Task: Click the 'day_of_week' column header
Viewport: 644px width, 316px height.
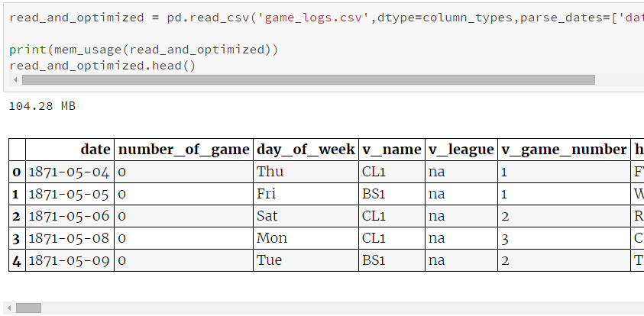Action: click(306, 150)
